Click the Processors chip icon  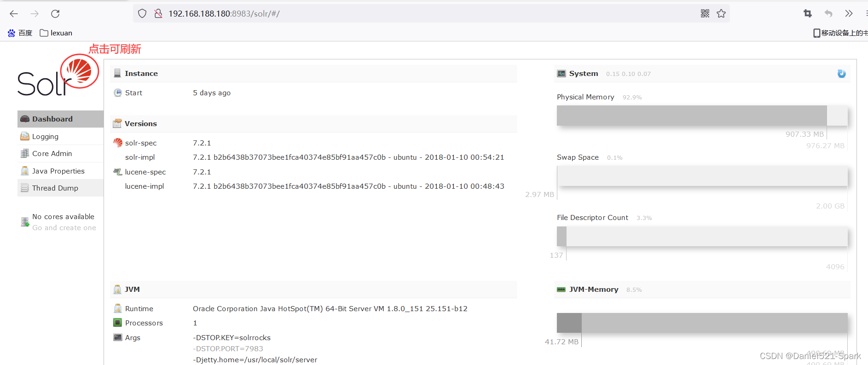pyautogui.click(x=118, y=323)
